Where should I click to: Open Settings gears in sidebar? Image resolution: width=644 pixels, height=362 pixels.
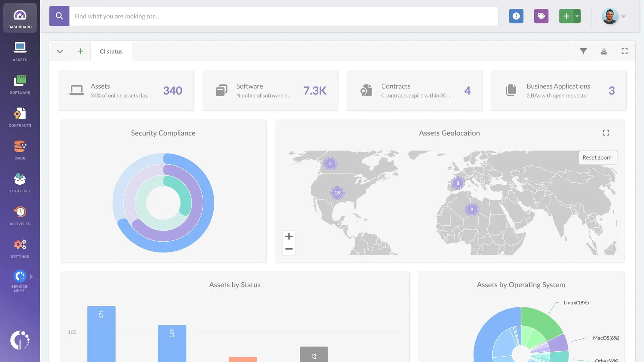pos(20,248)
